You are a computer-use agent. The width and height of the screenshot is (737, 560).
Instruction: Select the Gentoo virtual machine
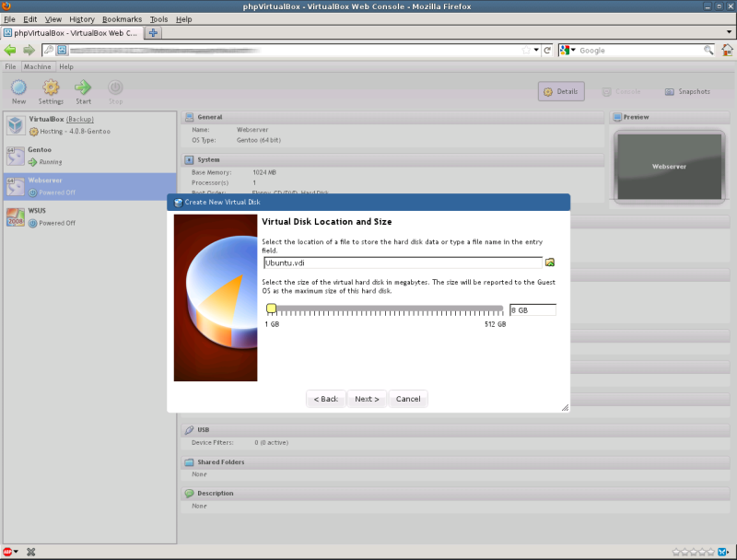click(89, 156)
